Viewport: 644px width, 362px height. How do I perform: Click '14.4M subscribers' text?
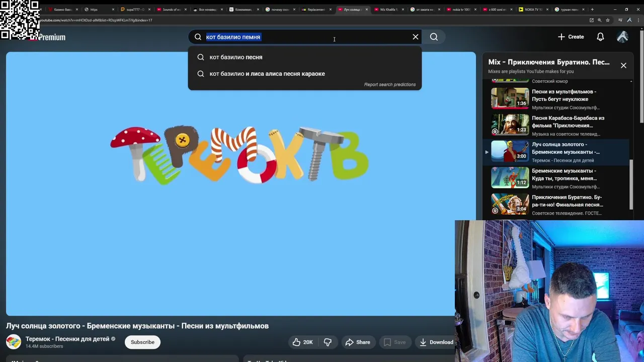click(x=44, y=346)
